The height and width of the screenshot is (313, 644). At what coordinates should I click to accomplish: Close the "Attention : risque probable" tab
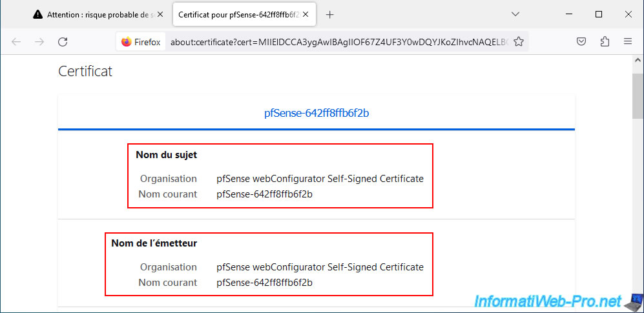pyautogui.click(x=160, y=14)
